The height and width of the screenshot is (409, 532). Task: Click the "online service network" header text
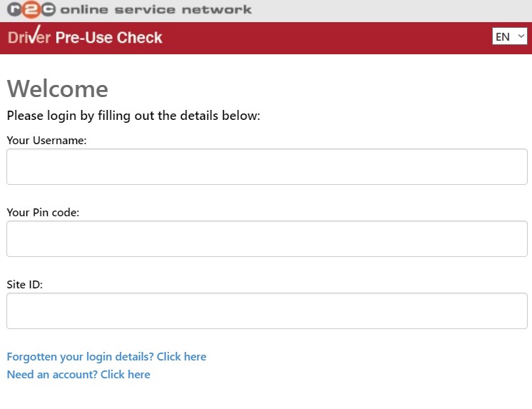pyautogui.click(x=155, y=10)
